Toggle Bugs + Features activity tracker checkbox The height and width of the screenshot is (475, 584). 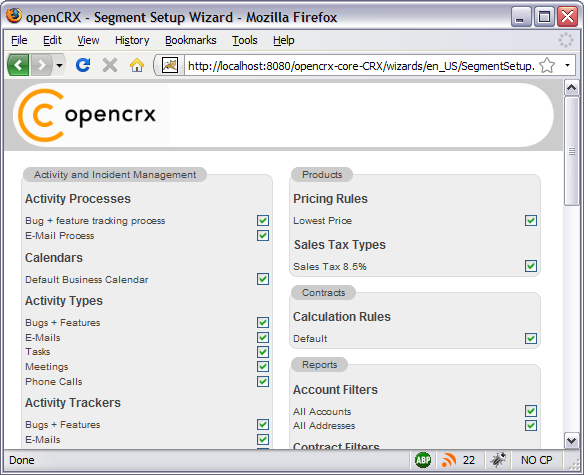coord(263,424)
